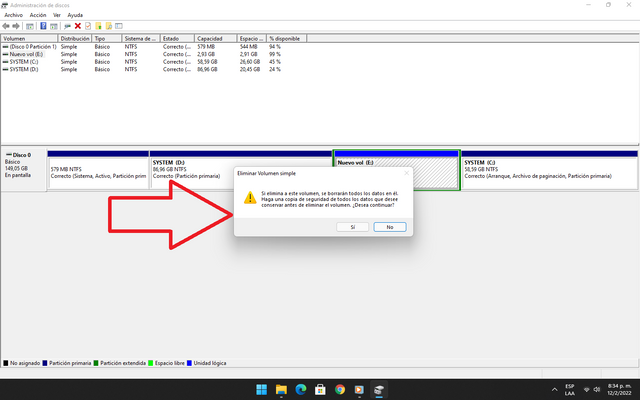Open the Ayuda menu

click(x=75, y=15)
